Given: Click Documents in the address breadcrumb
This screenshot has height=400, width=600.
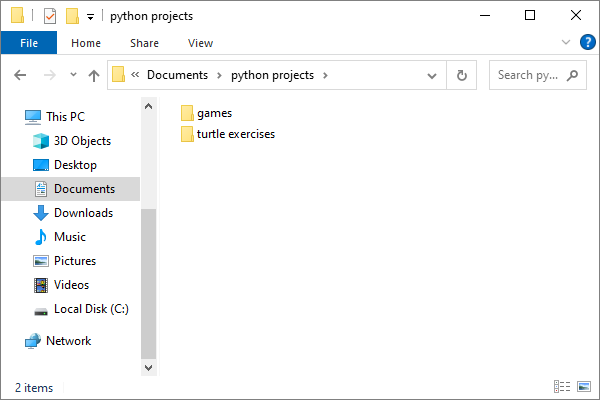Looking at the screenshot, I should 177,75.
